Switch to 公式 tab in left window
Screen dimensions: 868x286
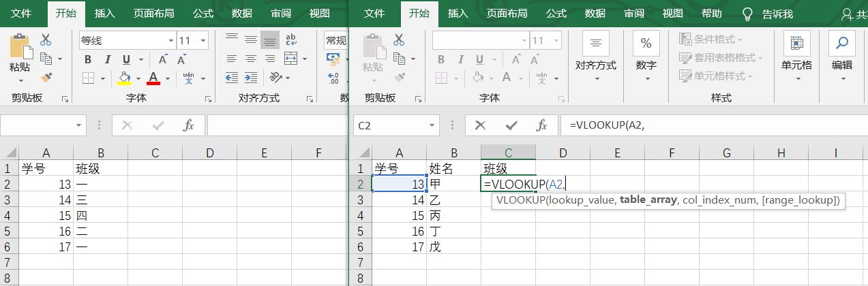(x=203, y=13)
